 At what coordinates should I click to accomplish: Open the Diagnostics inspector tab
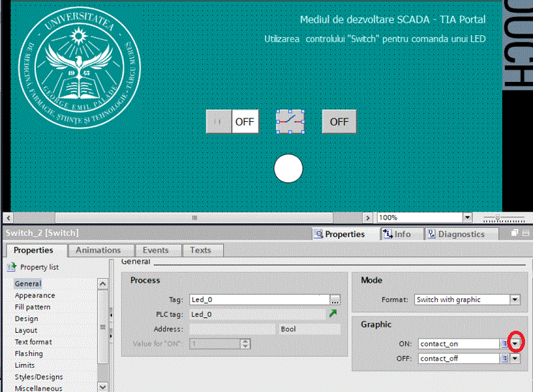point(461,234)
